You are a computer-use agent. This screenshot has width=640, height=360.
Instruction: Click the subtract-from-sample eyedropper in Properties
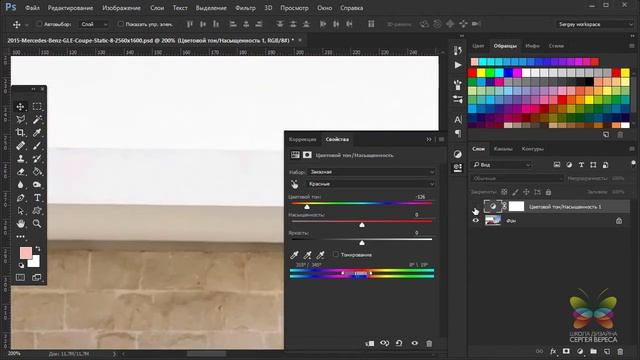click(x=321, y=255)
